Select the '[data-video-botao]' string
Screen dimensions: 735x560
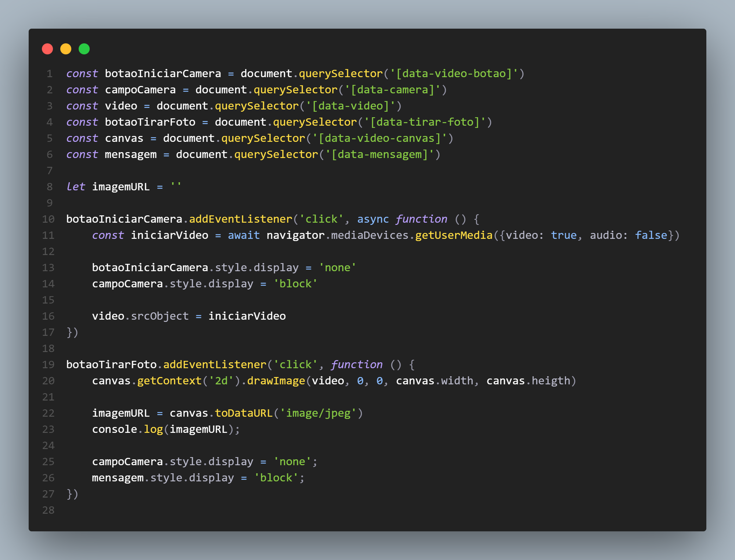click(x=454, y=73)
